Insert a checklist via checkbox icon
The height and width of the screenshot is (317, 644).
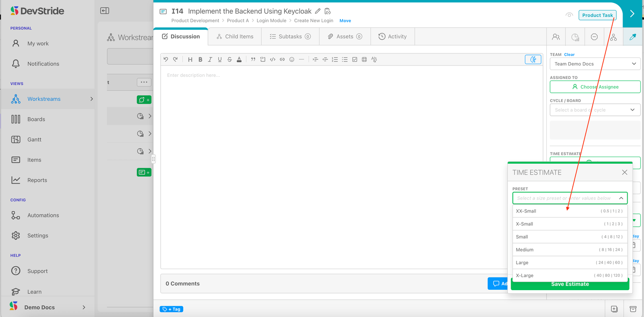(x=355, y=60)
